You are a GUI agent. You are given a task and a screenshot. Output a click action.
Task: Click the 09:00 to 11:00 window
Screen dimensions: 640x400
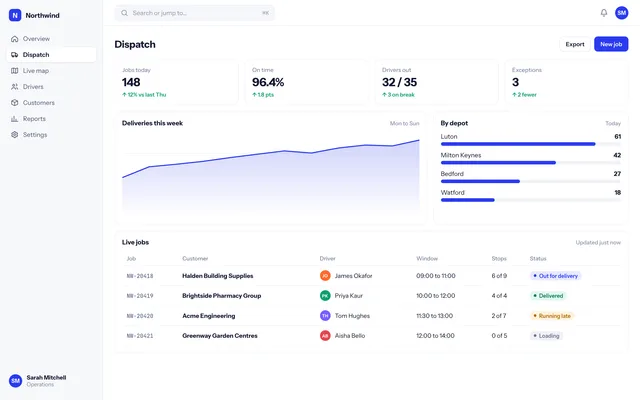436,276
